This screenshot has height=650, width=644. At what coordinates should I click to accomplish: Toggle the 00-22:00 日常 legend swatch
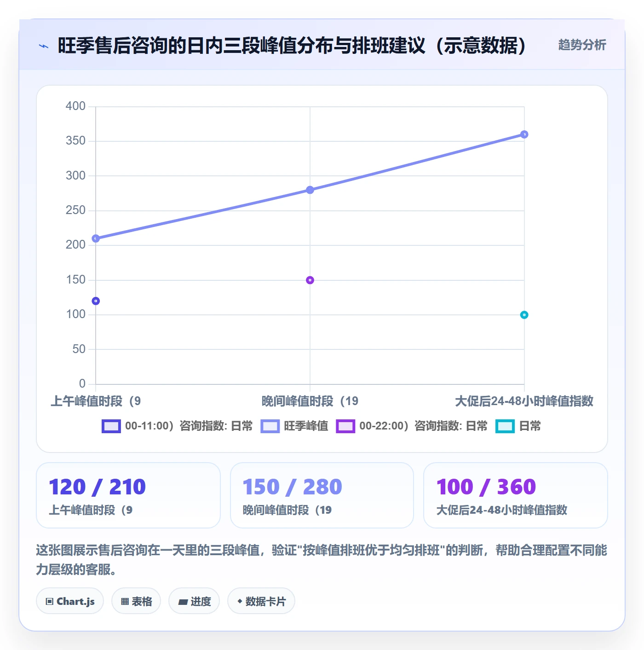pos(345,426)
